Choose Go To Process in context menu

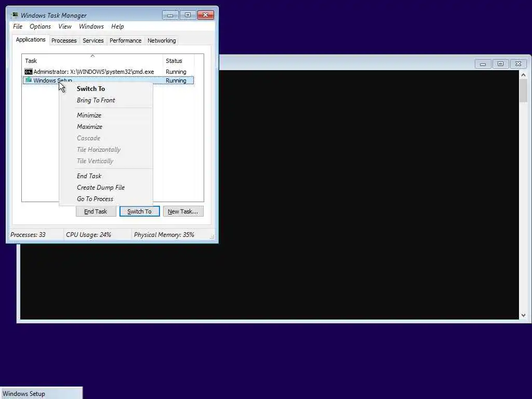tap(106, 199)
